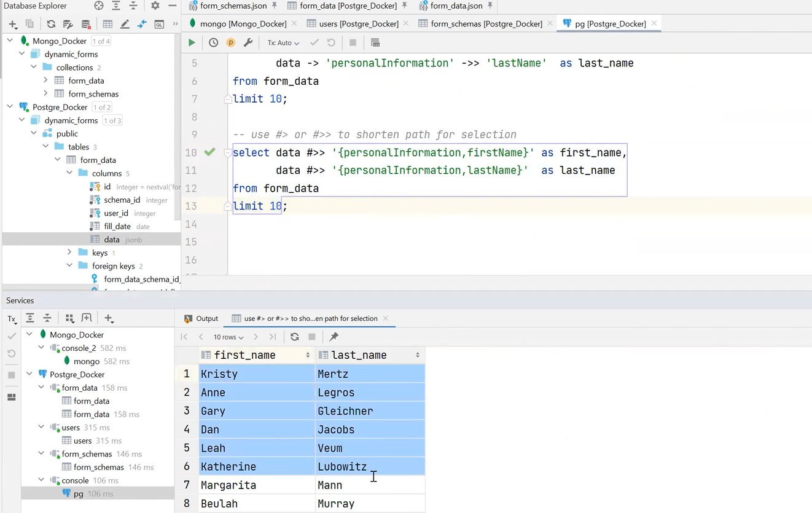Open Database Explorer settings gear
The image size is (812, 513).
(155, 6)
